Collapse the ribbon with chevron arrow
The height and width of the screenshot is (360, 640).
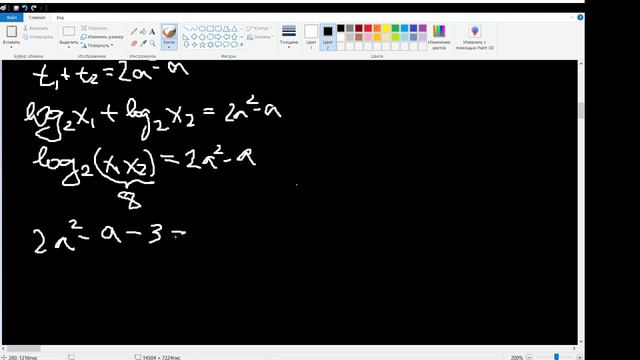571,17
